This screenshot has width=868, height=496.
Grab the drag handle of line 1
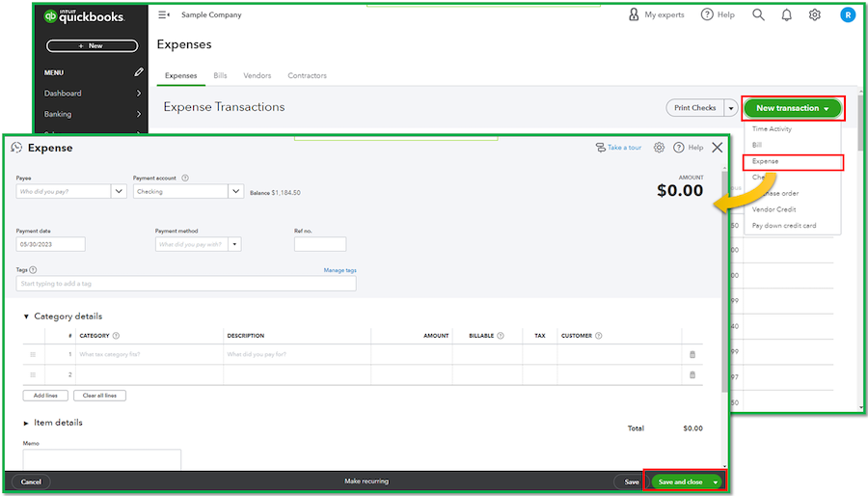pyautogui.click(x=33, y=354)
